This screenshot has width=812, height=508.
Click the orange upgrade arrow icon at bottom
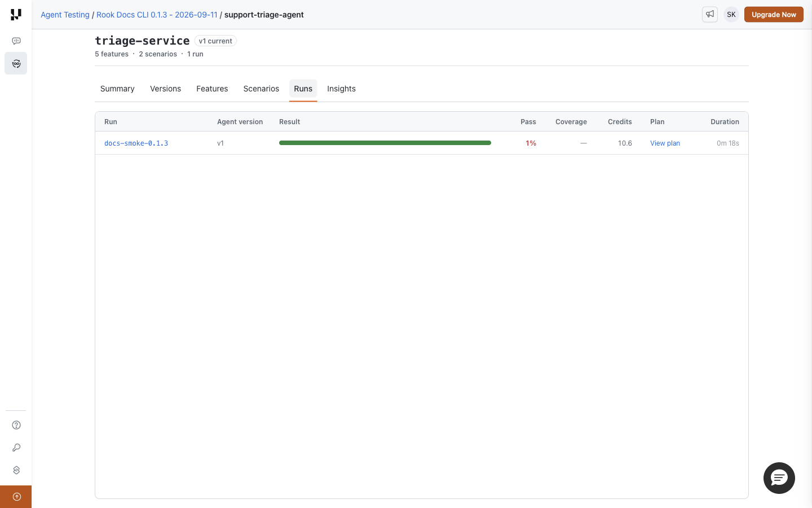click(16, 497)
